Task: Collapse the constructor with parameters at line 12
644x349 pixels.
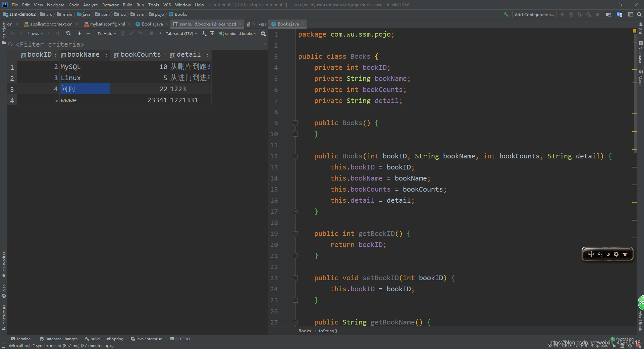Action: tap(295, 156)
